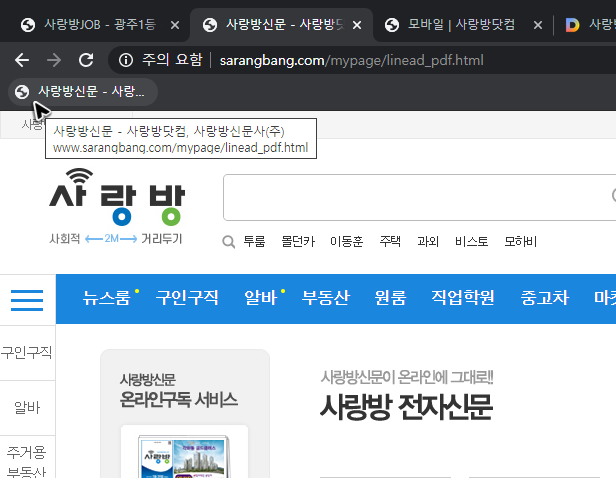This screenshot has height=478, width=616.
Task: Click the address bar URL sarangbang.com
Action: [351, 60]
